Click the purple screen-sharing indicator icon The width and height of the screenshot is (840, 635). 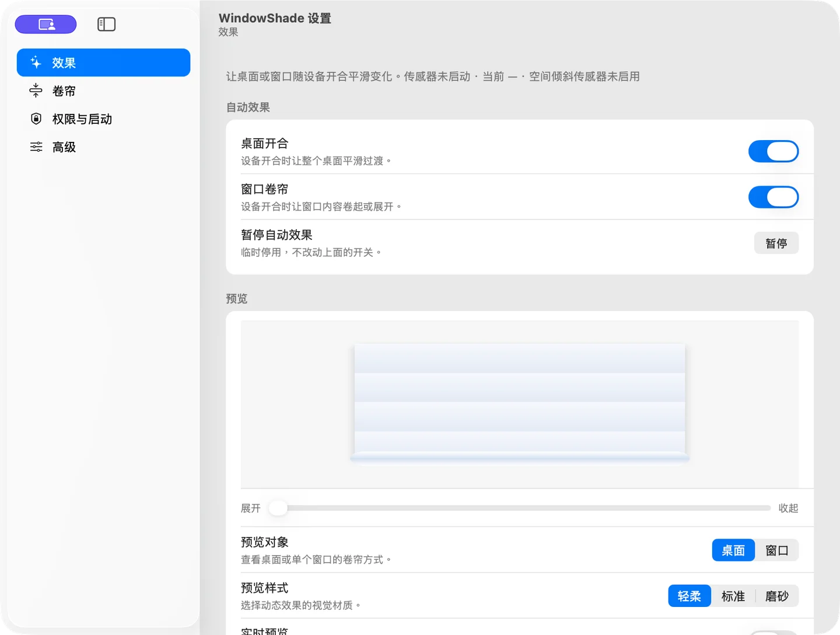[x=45, y=25]
